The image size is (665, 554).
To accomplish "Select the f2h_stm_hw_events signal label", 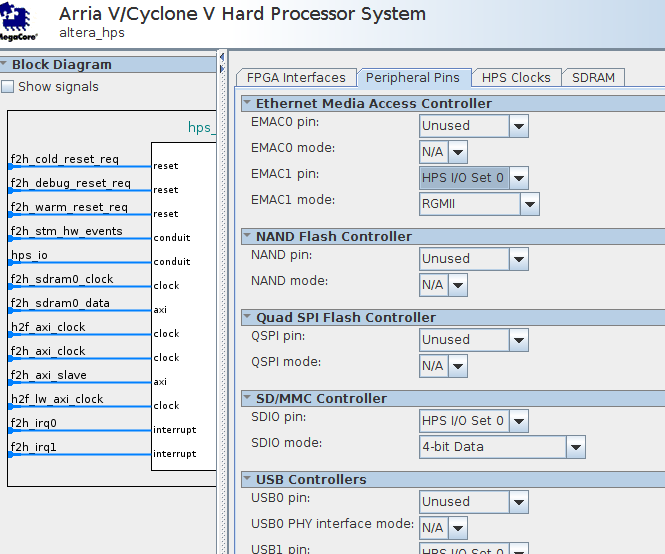I will click(x=66, y=231).
